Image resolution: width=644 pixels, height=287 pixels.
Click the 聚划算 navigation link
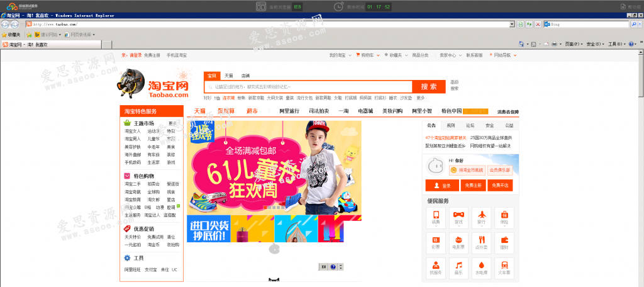(x=226, y=111)
